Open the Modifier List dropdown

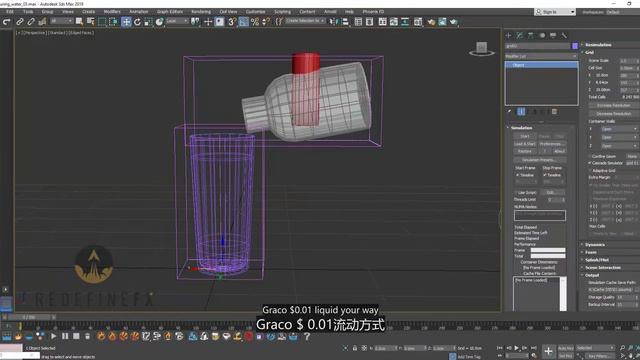pyautogui.click(x=541, y=56)
